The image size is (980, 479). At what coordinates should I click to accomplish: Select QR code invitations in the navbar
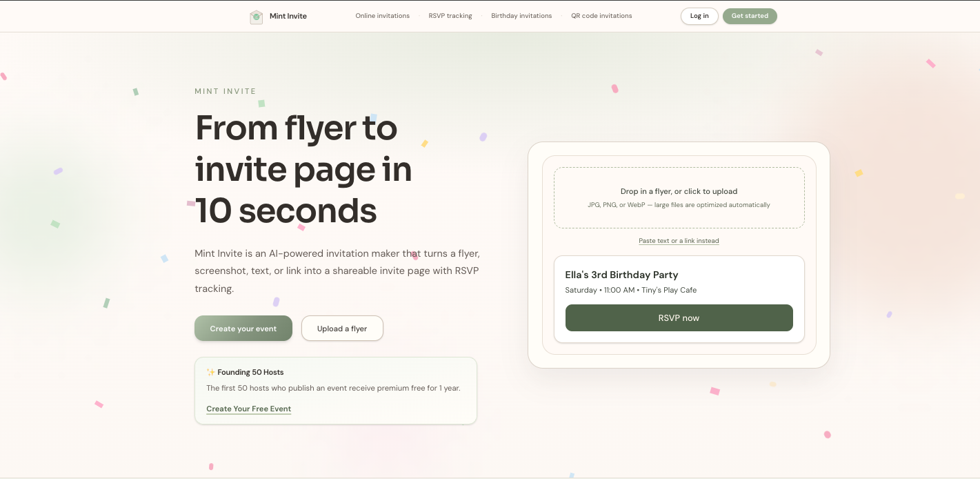pyautogui.click(x=601, y=16)
